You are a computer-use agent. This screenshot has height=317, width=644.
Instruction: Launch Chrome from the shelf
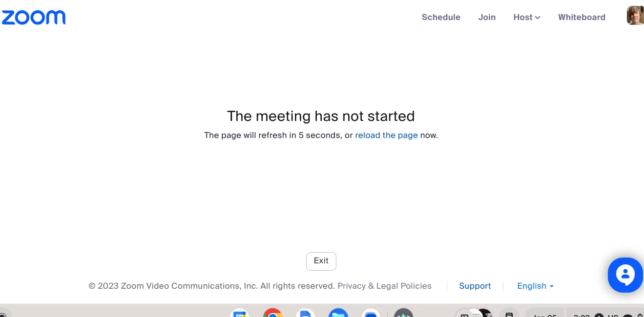[272, 313]
